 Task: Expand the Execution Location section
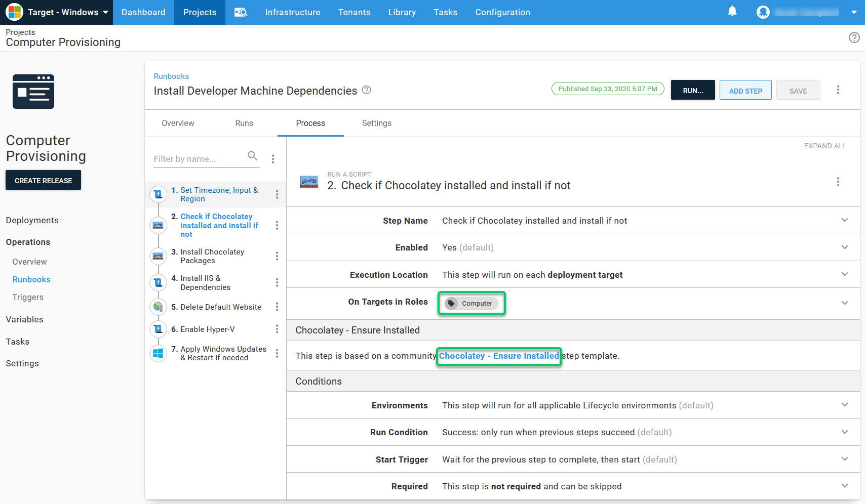[x=844, y=274]
